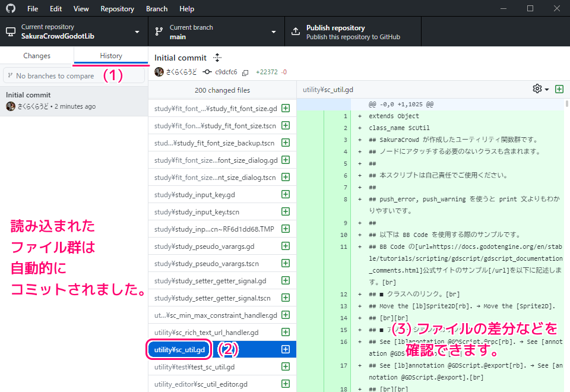Click line number 11 in the diff gutter

pyautogui.click(x=344, y=246)
